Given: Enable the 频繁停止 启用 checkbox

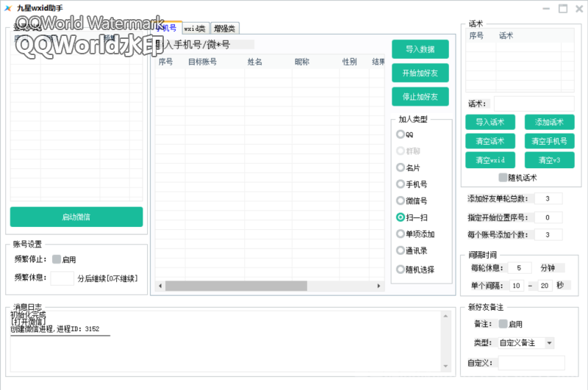Looking at the screenshot, I should (57, 259).
